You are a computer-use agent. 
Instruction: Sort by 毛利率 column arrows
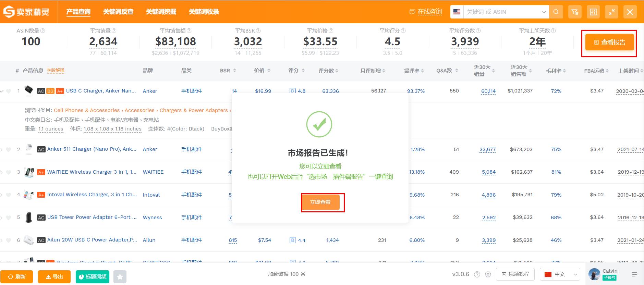pos(564,71)
